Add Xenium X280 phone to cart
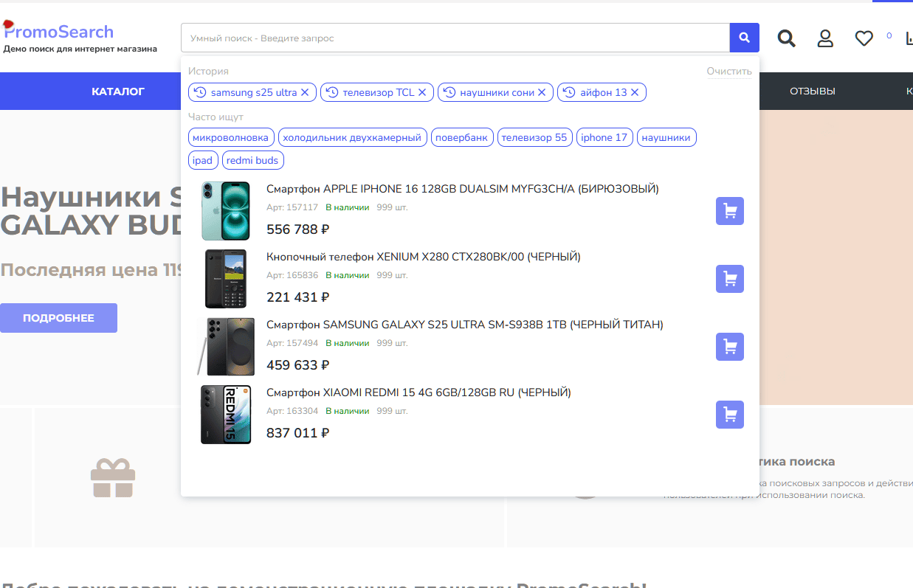 [729, 279]
